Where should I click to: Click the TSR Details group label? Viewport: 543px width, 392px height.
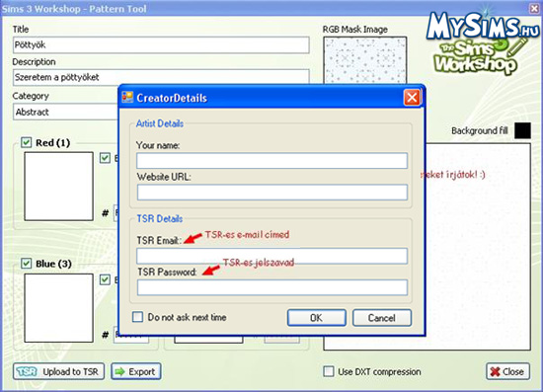point(160,218)
